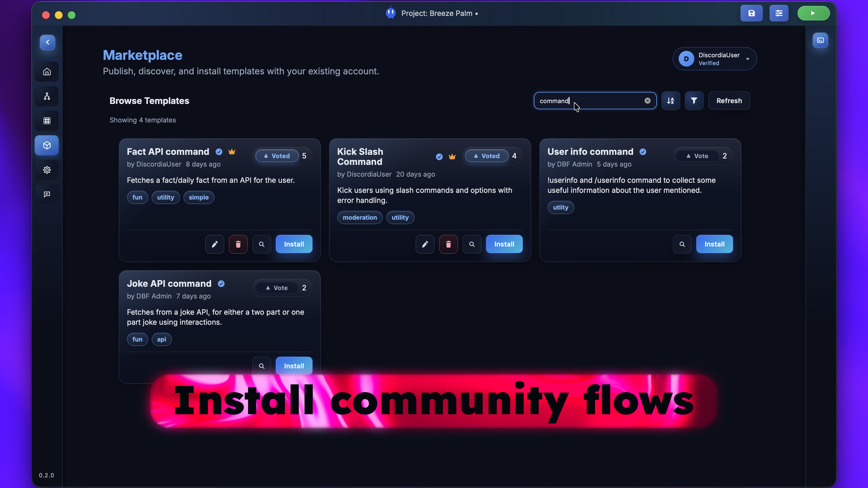The width and height of the screenshot is (868, 488).
Task: Toggle Vote on User info command
Action: (697, 155)
